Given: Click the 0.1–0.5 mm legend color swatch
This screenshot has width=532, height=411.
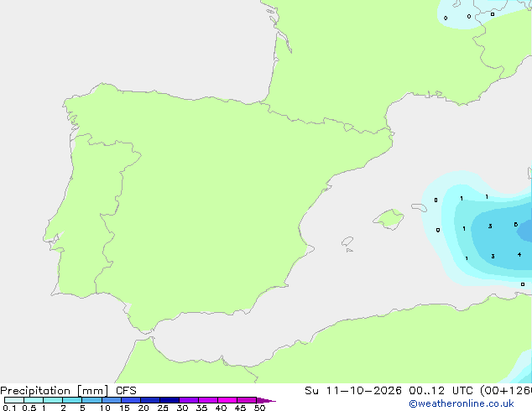Looking at the screenshot, I should pos(14,400).
